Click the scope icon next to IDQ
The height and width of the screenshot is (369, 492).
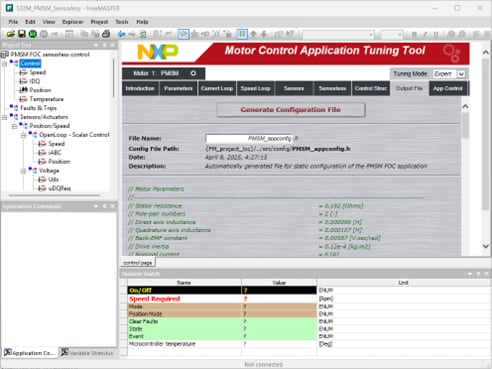click(23, 81)
